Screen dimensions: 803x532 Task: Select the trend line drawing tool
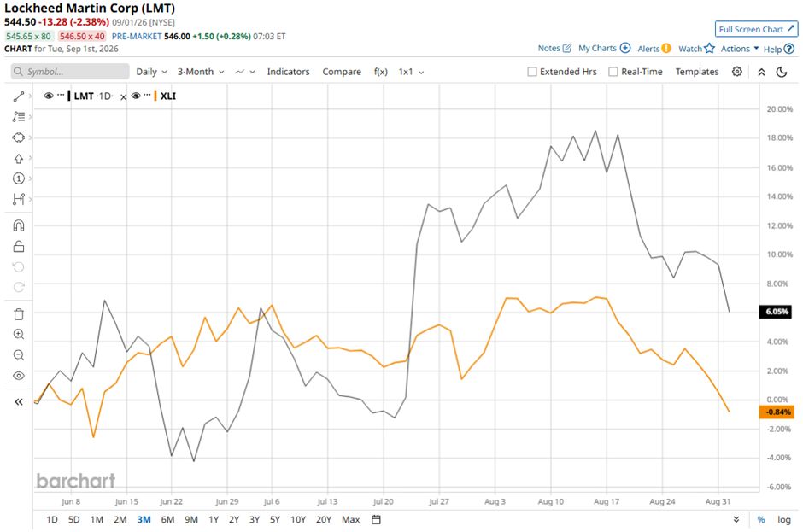19,96
